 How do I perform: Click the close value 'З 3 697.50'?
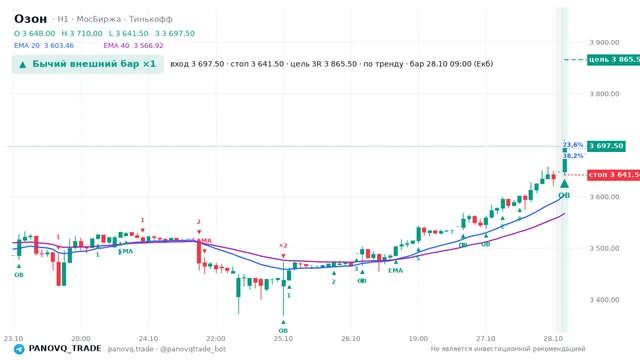175,33
